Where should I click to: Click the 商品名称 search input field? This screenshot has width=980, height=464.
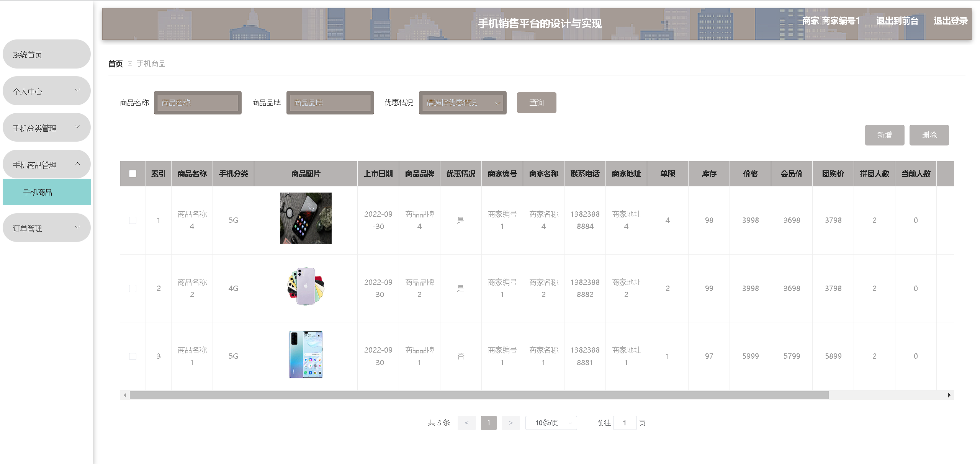click(x=198, y=103)
